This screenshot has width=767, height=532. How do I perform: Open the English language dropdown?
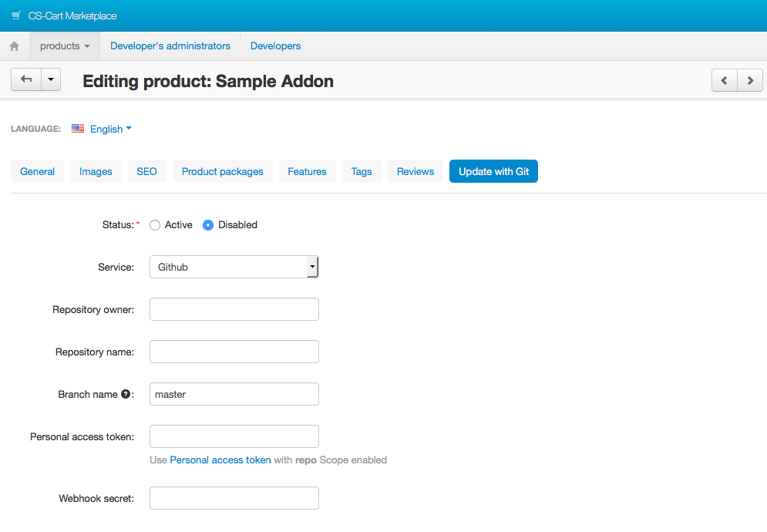pos(110,130)
